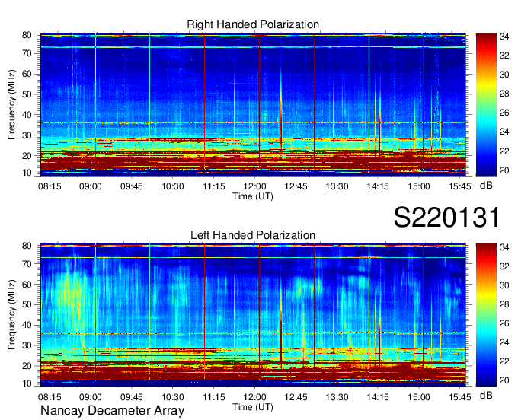Click the Right Handed Polarization spectrogram image

253,104
